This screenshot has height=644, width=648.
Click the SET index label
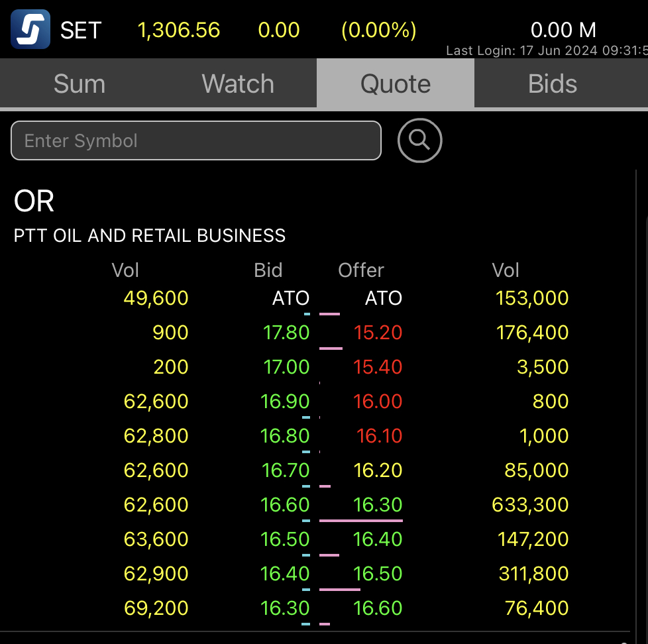81,30
